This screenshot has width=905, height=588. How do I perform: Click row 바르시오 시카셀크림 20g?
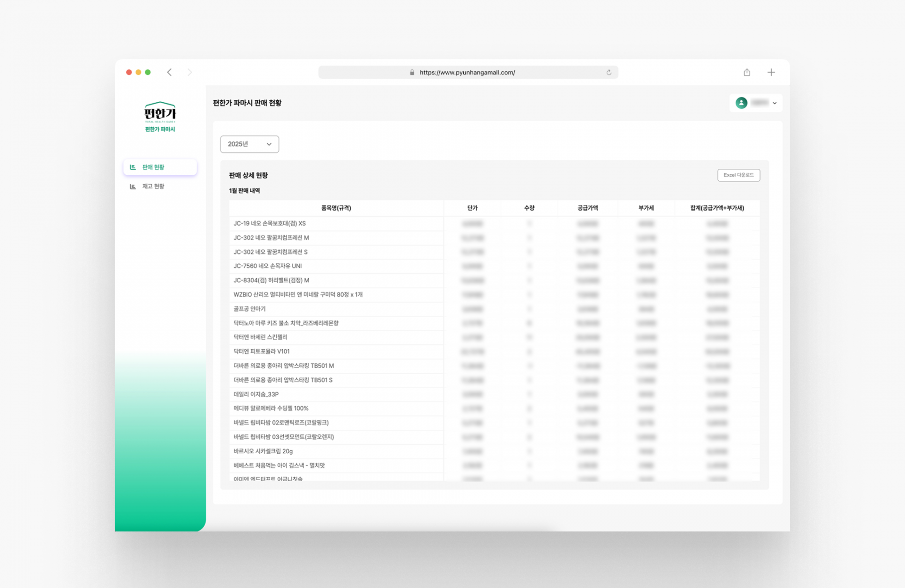pos(494,451)
